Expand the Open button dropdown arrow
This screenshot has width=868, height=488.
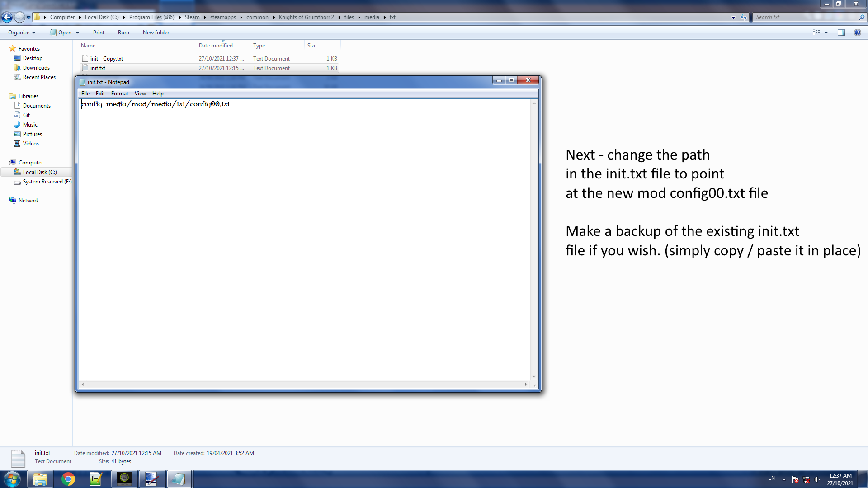[x=77, y=33]
